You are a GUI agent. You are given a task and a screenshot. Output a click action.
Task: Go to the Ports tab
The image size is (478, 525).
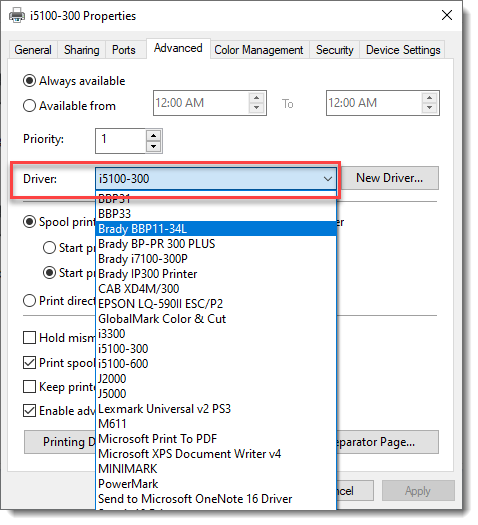(x=124, y=50)
